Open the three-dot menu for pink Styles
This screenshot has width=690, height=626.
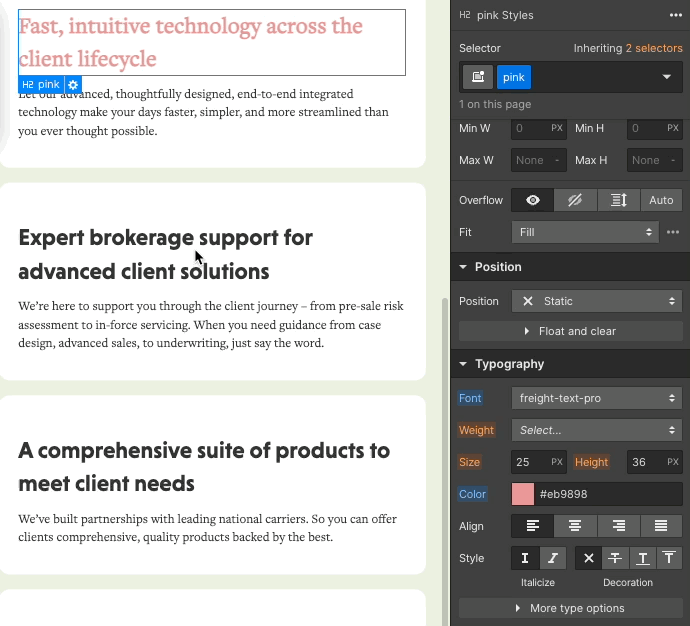click(x=676, y=15)
